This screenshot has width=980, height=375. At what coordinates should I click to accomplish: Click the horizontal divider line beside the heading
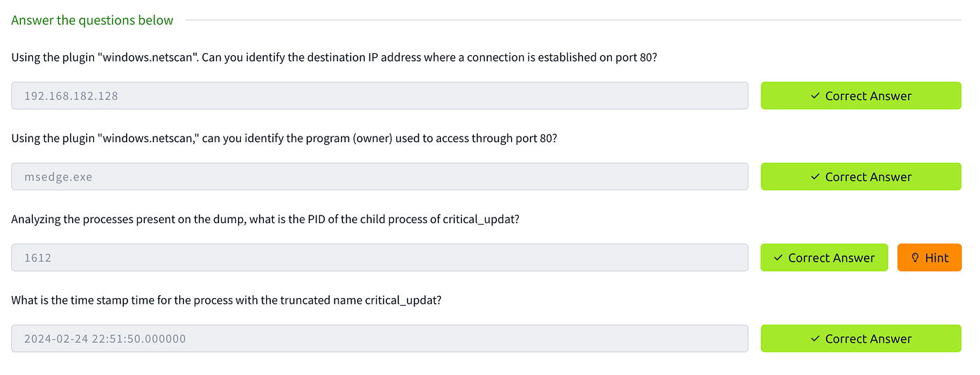coord(574,20)
